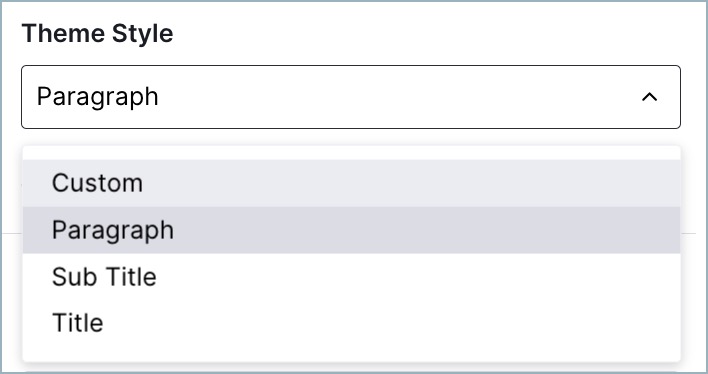Click the selected Paragraph text in the combo box

(x=98, y=97)
